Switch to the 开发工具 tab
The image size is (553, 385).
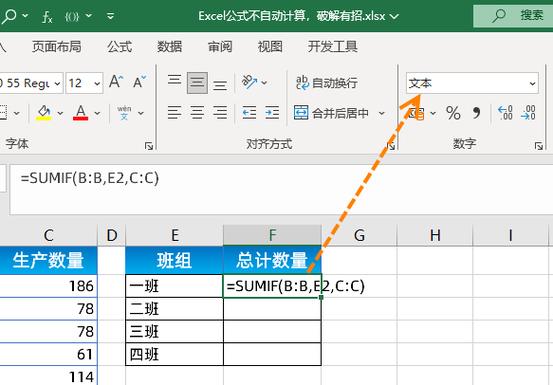pyautogui.click(x=333, y=47)
